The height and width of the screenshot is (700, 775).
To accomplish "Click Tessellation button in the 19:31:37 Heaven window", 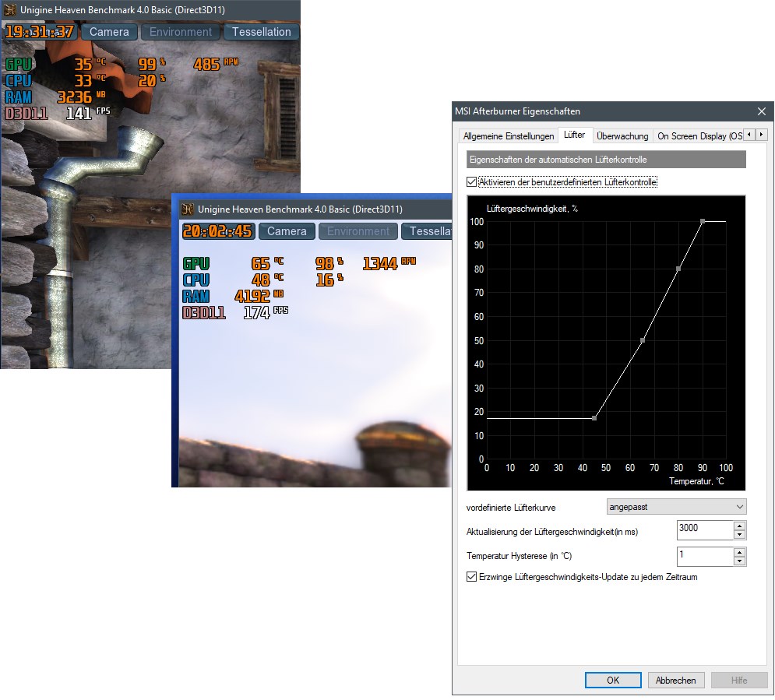I will pyautogui.click(x=262, y=32).
